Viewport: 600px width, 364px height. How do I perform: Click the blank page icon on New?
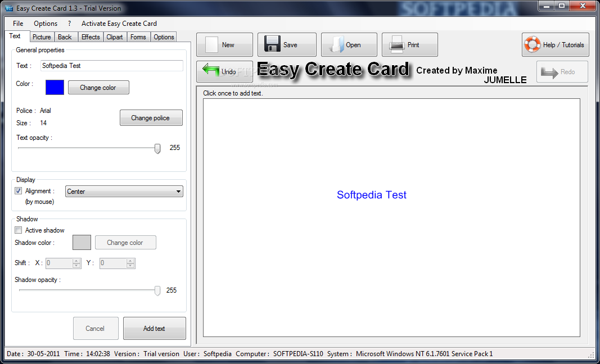pos(211,45)
